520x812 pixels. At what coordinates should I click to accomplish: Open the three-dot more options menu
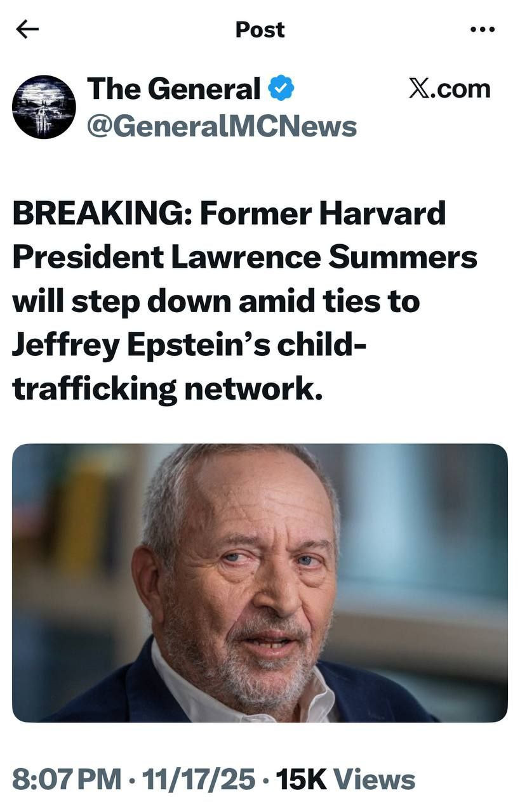482,29
